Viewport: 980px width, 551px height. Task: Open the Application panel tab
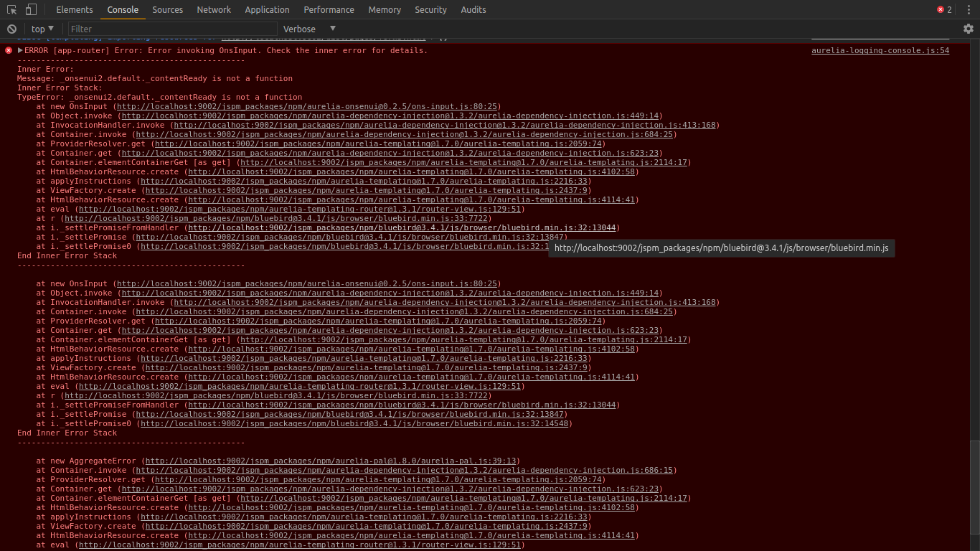click(x=267, y=9)
